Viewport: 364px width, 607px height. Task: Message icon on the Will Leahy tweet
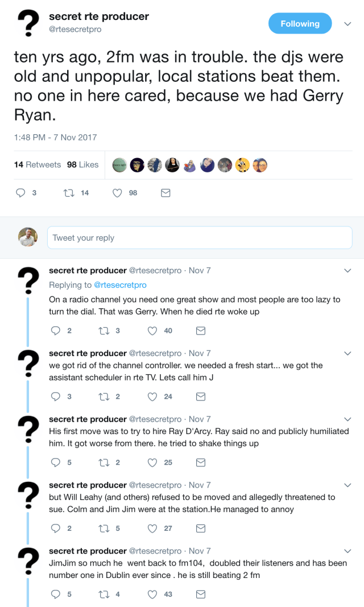[x=201, y=529]
